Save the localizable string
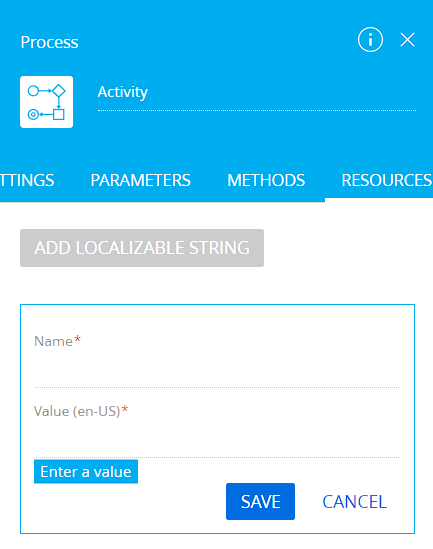Screen dimensions: 433x549 tap(260, 501)
